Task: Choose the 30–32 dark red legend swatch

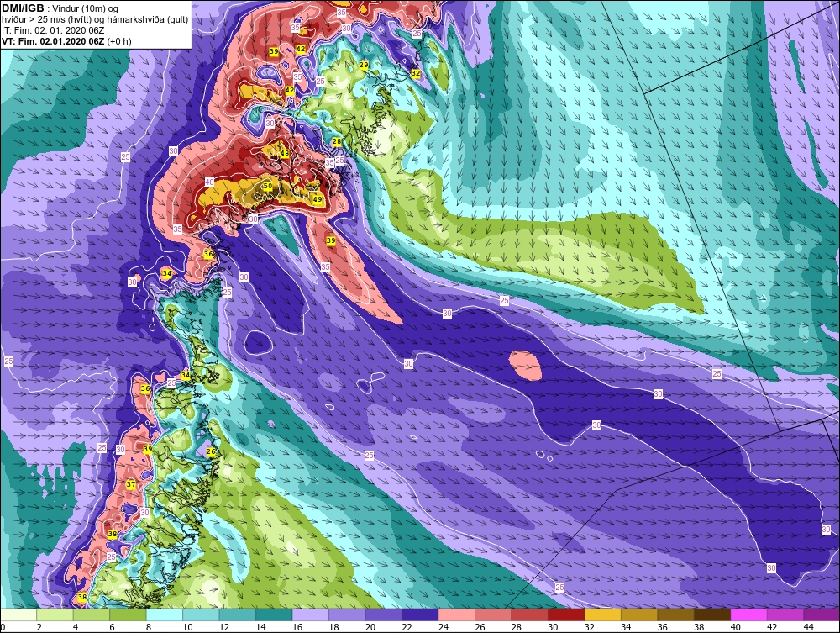Action: coord(566,615)
